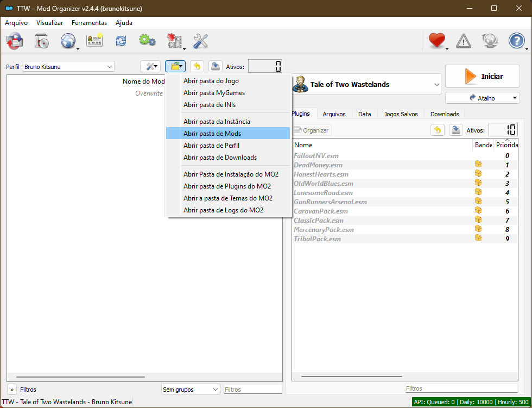
Task: Open the Profiles ID card icon
Action: pos(94,40)
